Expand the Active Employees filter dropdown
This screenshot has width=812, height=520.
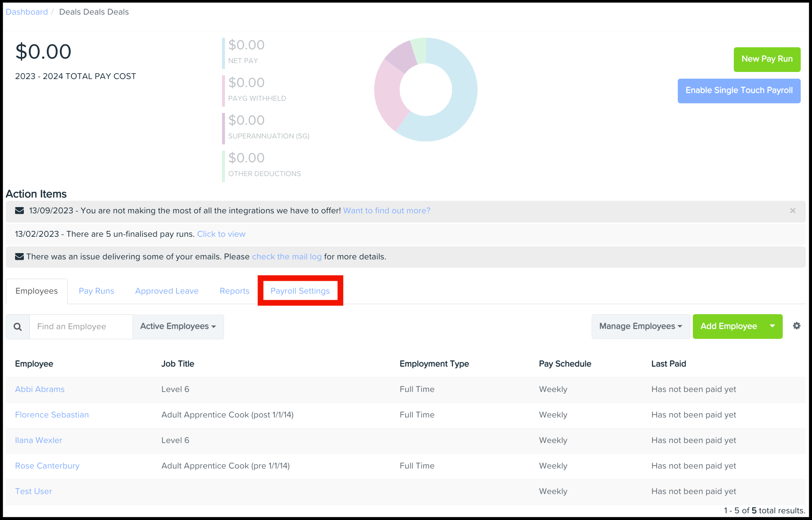178,327
